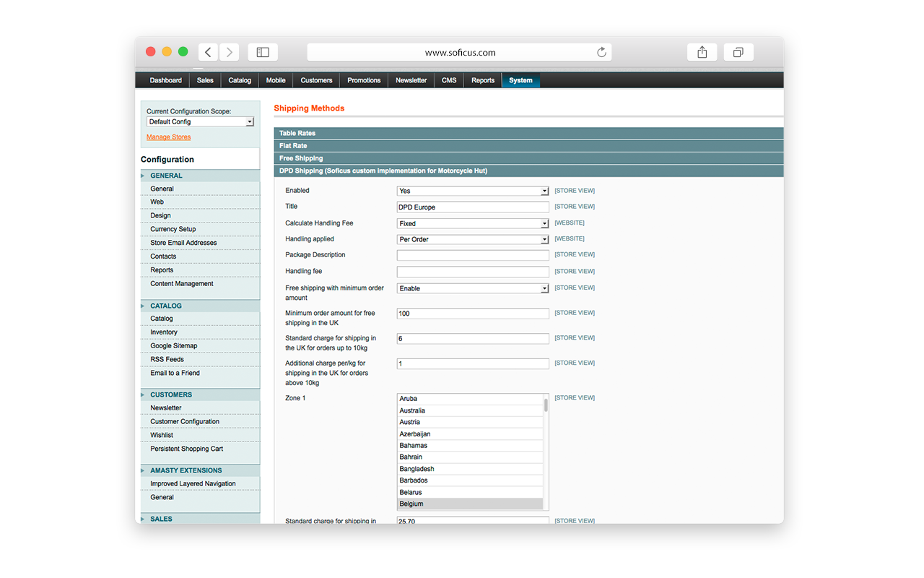Click the Title field containing DPD Europe

click(x=473, y=207)
